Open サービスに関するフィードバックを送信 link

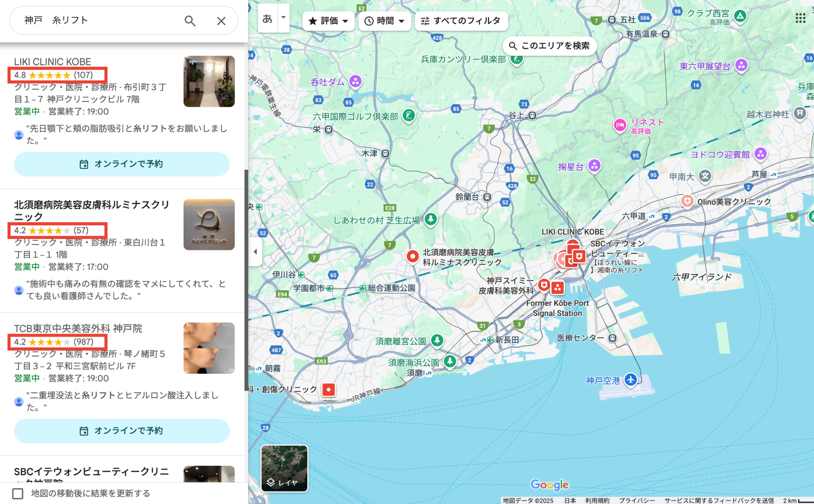(719, 500)
